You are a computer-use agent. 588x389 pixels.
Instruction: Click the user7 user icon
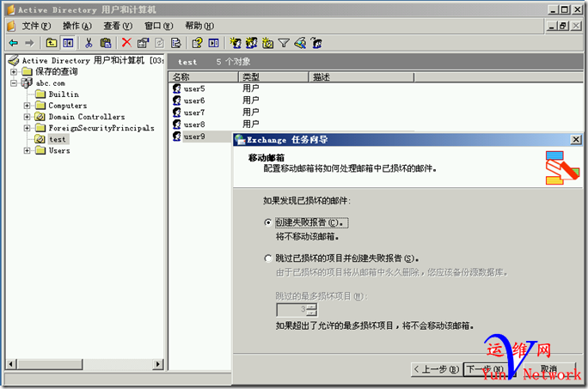(176, 112)
